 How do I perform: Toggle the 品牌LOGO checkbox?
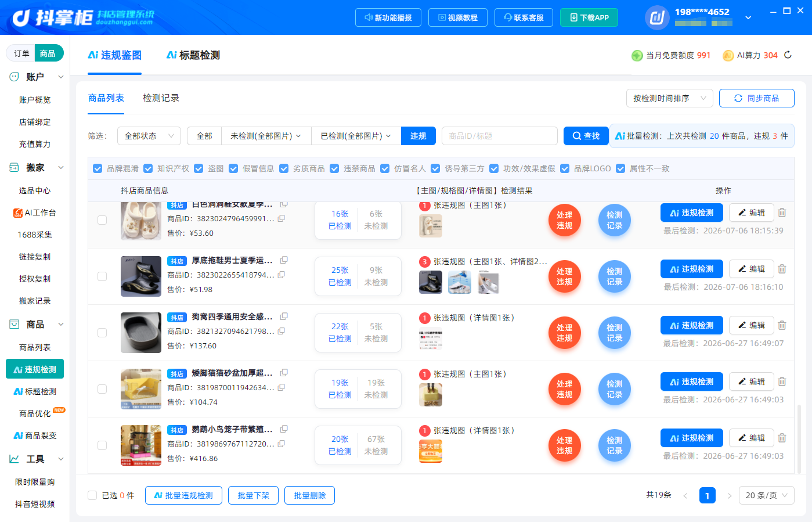point(565,168)
